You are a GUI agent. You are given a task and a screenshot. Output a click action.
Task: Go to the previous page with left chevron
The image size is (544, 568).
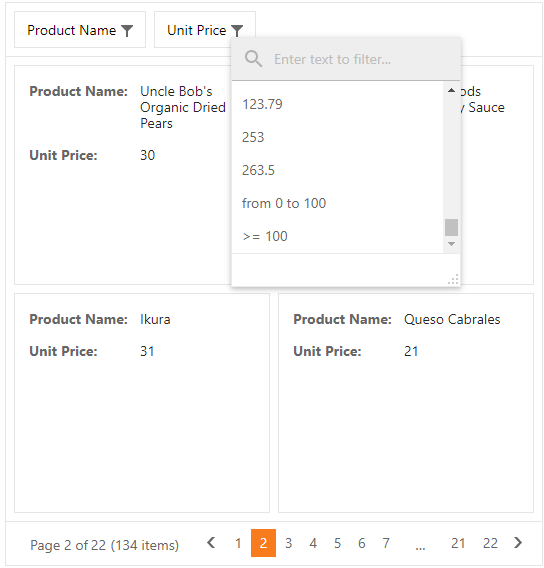[x=211, y=543]
